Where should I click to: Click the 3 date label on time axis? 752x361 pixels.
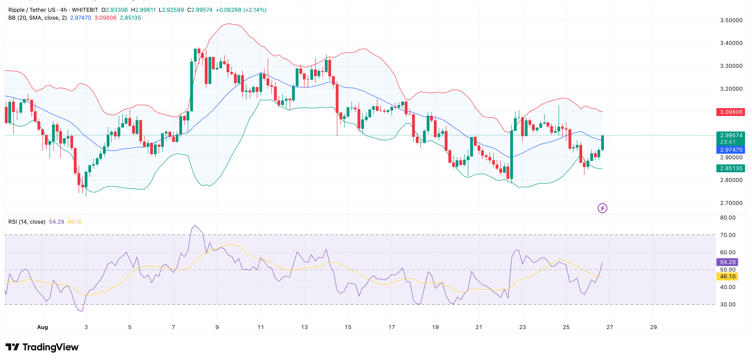[x=86, y=327]
